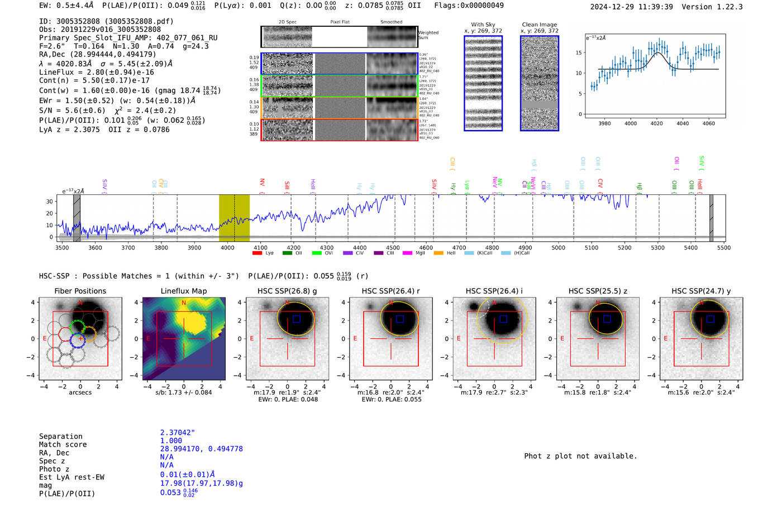This screenshot has width=782, height=532.
Task: Click the Primary Spec_Slot_IFU_AMP 402_077_061_RU line
Action: (x=128, y=38)
